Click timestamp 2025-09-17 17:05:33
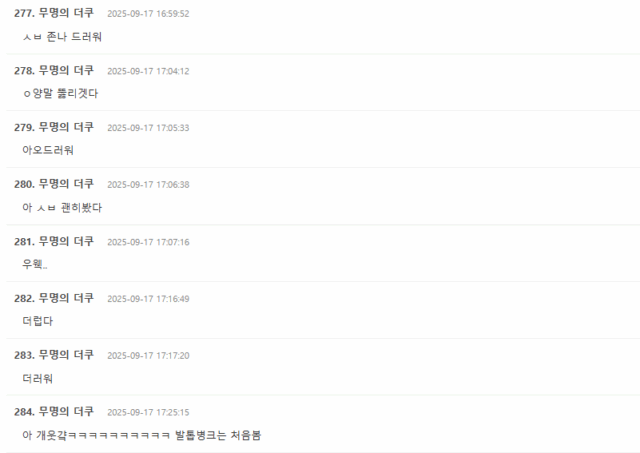 point(148,128)
